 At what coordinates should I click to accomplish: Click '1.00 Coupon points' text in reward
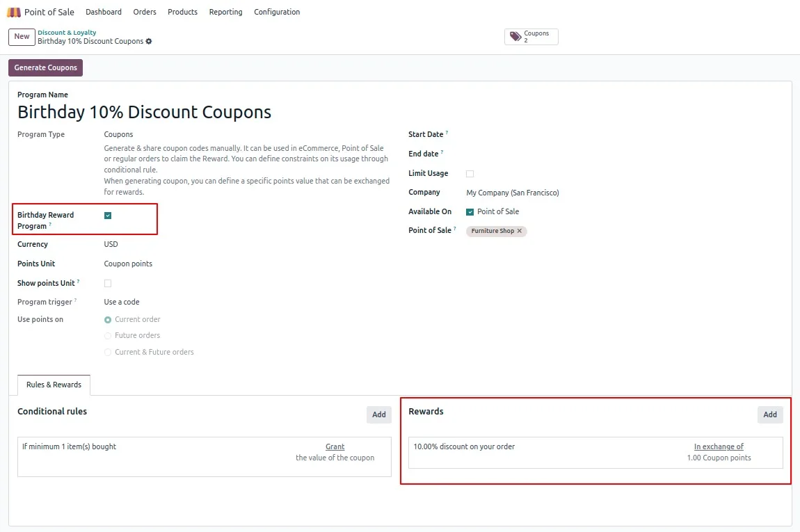point(719,458)
